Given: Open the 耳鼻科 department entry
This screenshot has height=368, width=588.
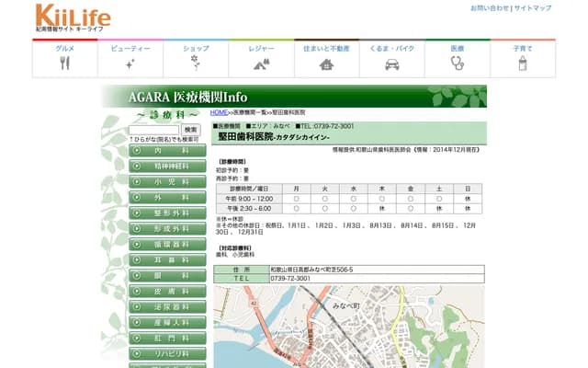Looking at the screenshot, I should coord(161,260).
